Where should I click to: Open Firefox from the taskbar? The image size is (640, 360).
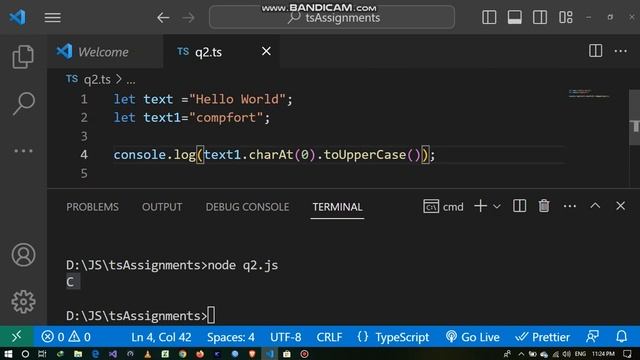click(x=200, y=354)
